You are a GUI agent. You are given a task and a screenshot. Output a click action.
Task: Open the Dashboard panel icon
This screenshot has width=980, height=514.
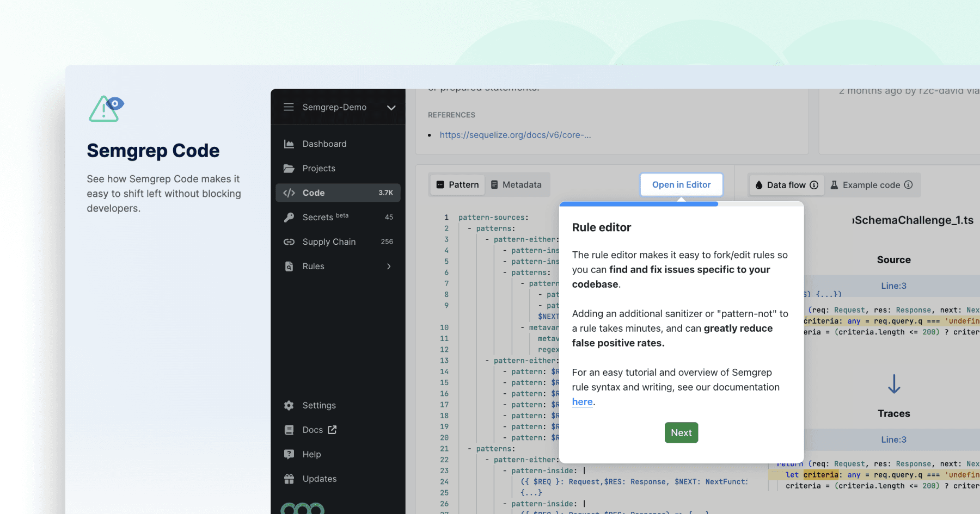(289, 143)
